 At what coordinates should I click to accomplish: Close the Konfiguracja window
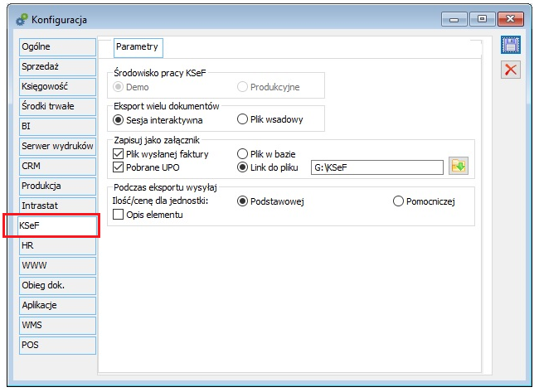pyautogui.click(x=511, y=19)
